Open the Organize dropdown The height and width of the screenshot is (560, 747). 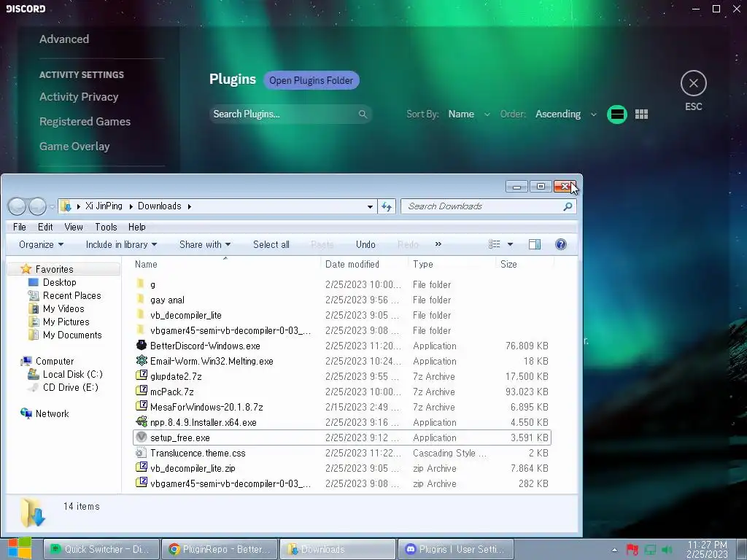coord(41,245)
